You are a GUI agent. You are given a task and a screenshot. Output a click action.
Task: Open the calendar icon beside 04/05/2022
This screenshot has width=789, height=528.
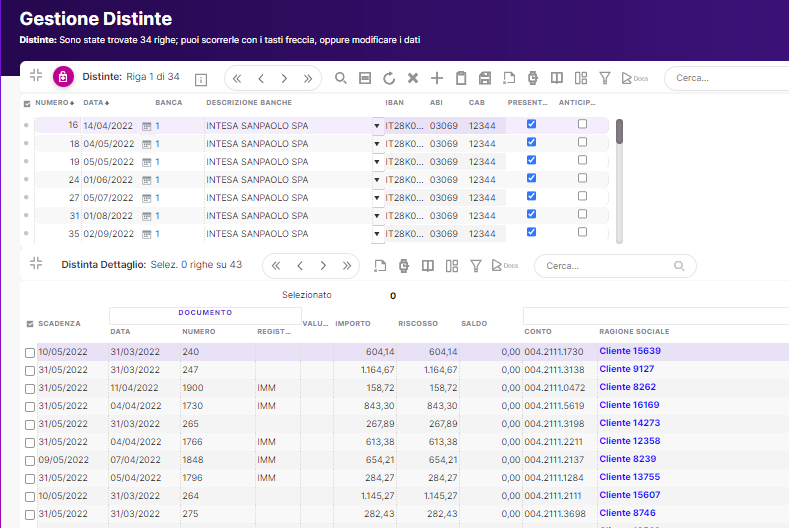coord(146,144)
